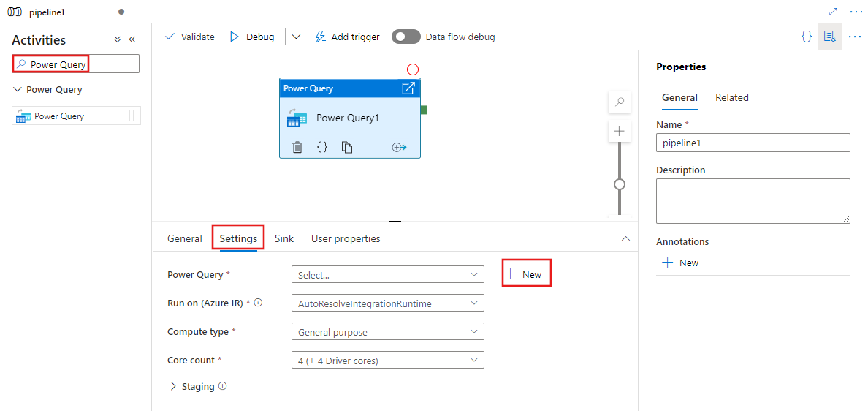868x411 pixels.
Task: Switch to the Settings tab
Action: tap(238, 238)
